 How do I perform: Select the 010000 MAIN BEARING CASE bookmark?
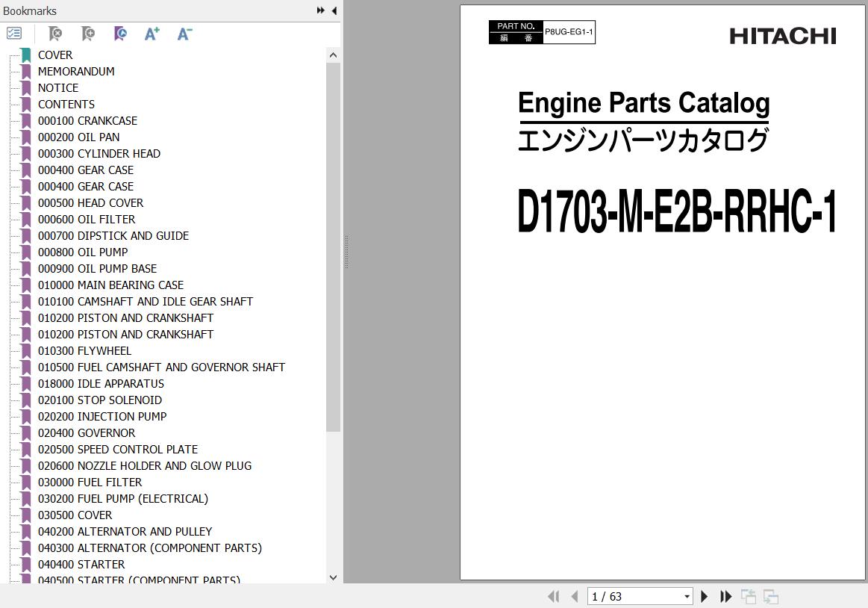(110, 285)
